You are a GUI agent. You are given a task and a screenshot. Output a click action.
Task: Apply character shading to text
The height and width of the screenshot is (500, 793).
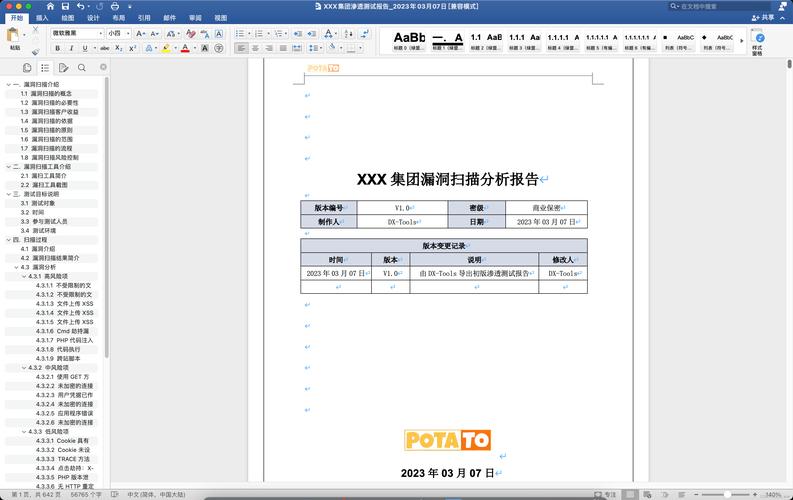click(205, 48)
